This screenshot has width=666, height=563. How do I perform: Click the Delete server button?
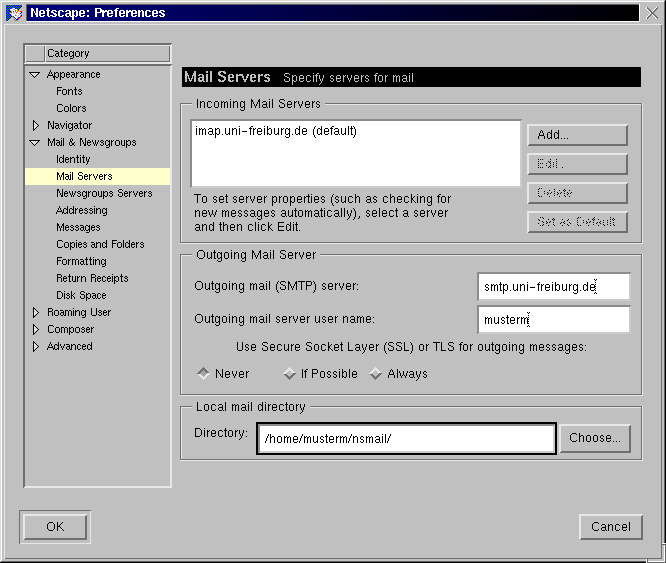pyautogui.click(x=577, y=193)
